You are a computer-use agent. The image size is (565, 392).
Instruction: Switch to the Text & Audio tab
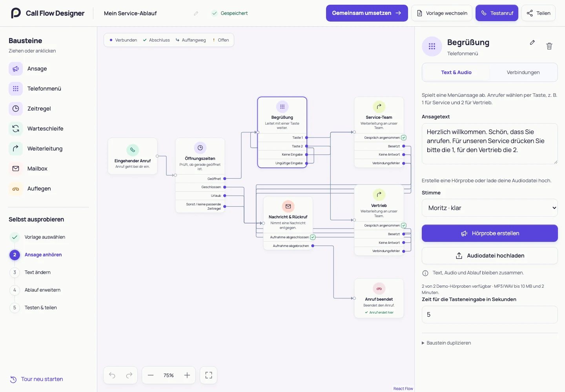[x=456, y=73]
